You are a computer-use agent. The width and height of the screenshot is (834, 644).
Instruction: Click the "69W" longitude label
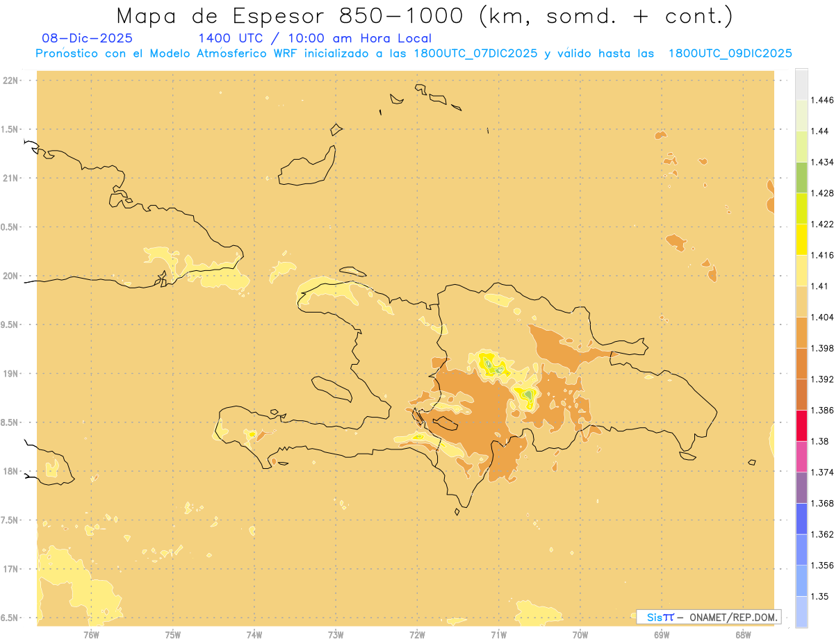click(x=662, y=635)
